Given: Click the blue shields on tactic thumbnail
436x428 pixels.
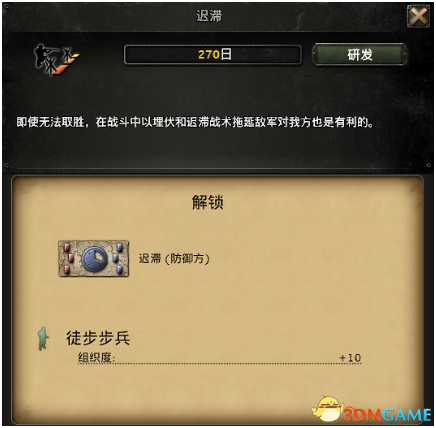Looking at the screenshot, I should (x=118, y=258).
